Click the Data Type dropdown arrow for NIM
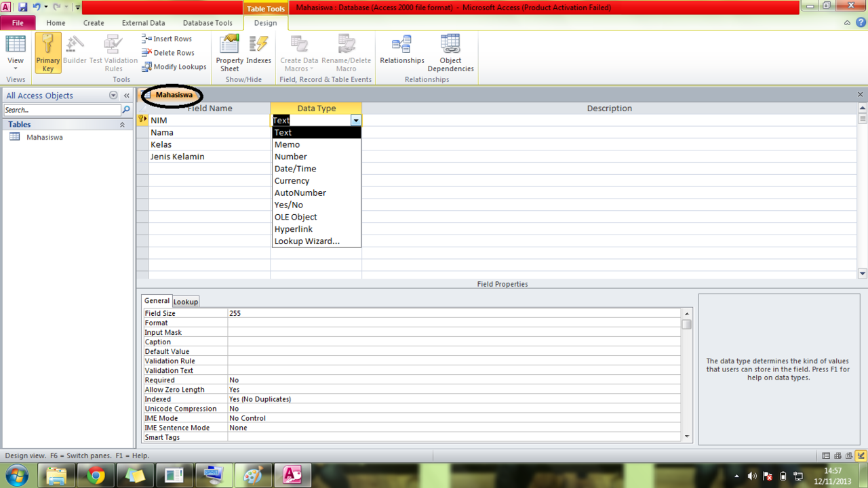 tap(356, 120)
